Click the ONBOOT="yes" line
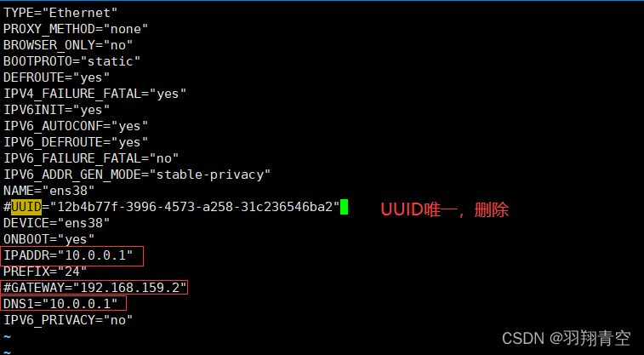 coord(49,238)
